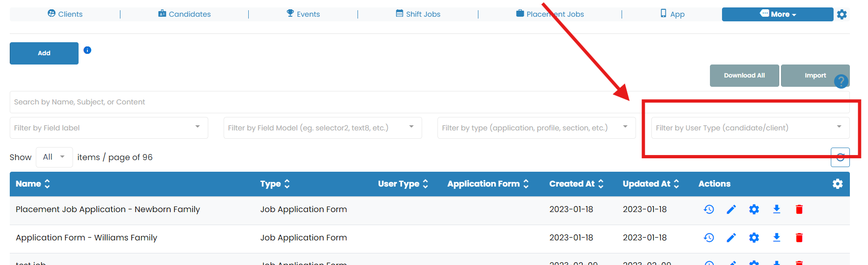
Task: Switch to the Shift Jobs tab
Action: (x=418, y=14)
